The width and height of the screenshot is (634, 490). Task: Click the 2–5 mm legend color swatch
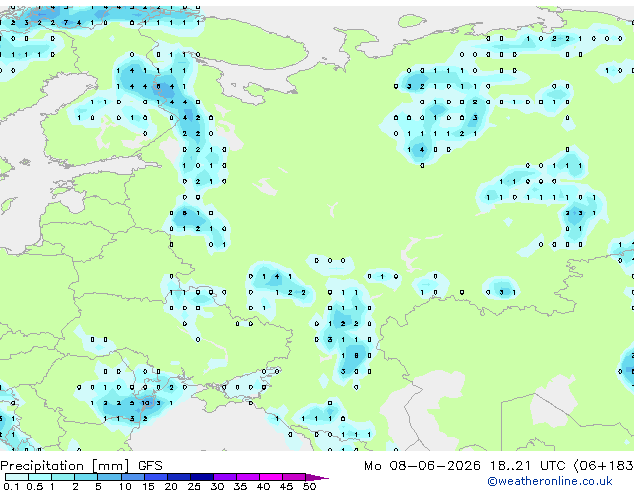[x=86, y=477]
